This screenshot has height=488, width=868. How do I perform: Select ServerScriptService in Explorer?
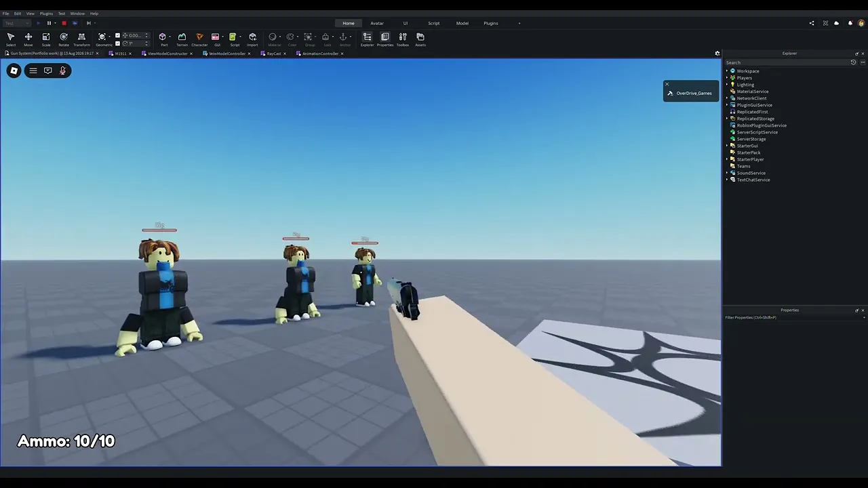pos(757,132)
